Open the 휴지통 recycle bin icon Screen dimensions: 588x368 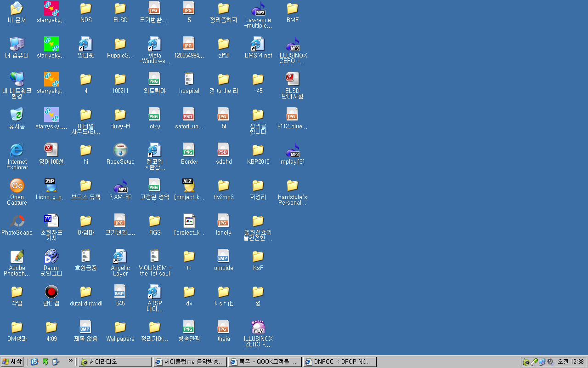(17, 115)
